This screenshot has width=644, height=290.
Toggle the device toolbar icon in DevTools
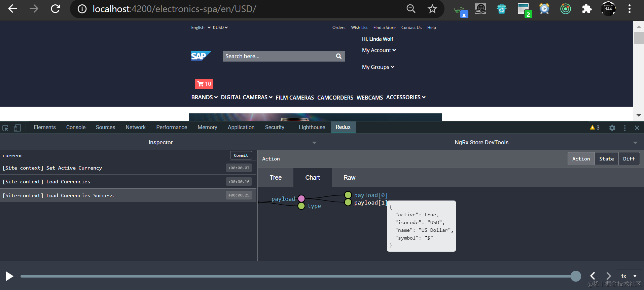click(x=17, y=128)
